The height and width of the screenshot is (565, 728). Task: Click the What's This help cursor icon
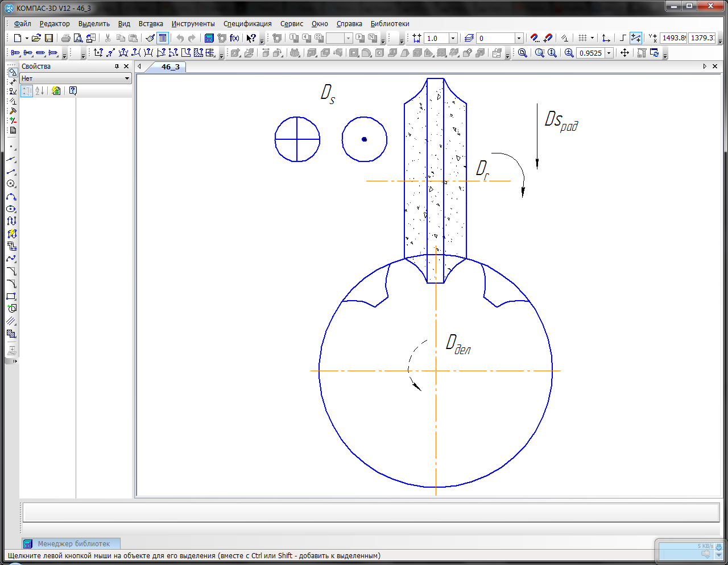(x=251, y=38)
